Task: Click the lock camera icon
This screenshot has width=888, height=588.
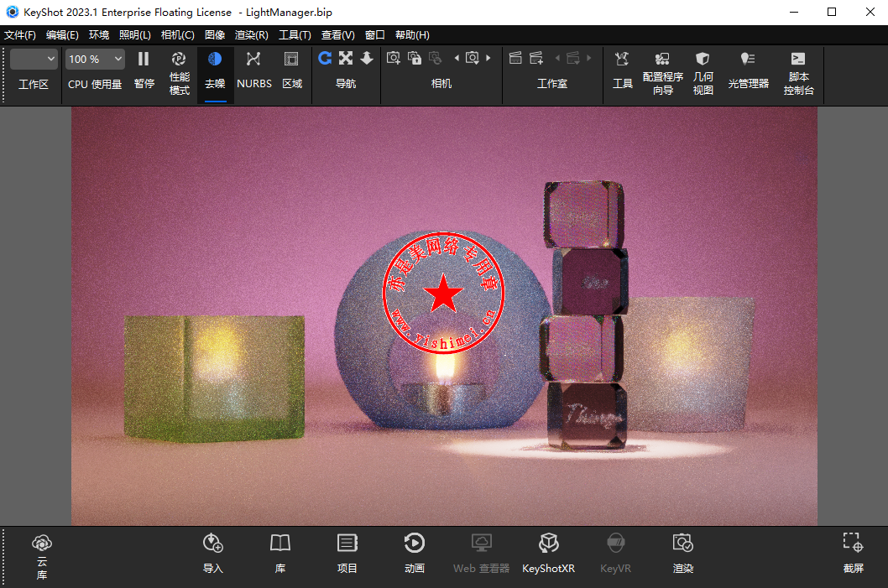Action: click(x=415, y=58)
